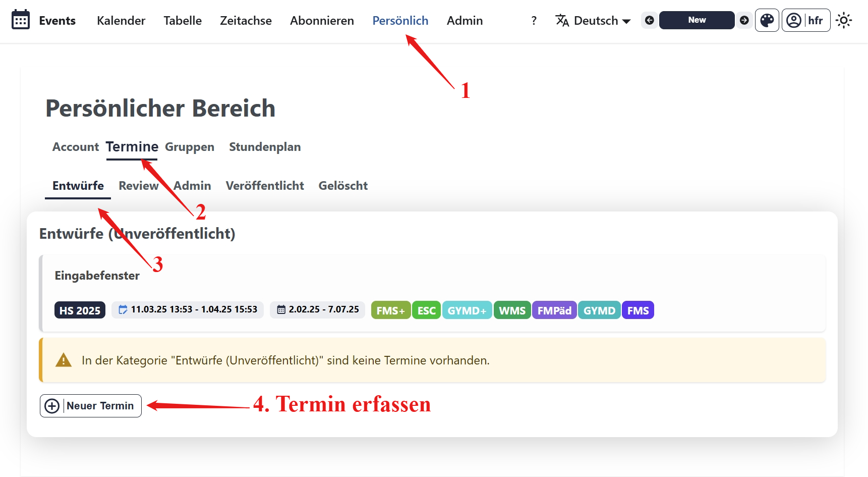868x477 pixels.
Task: Open the Tabelle menu item
Action: click(x=183, y=21)
